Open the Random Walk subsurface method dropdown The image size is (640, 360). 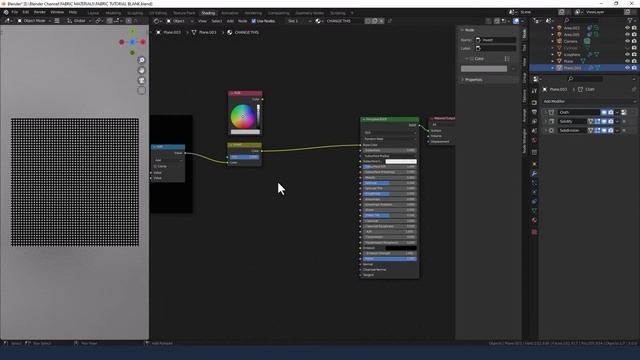tap(389, 139)
